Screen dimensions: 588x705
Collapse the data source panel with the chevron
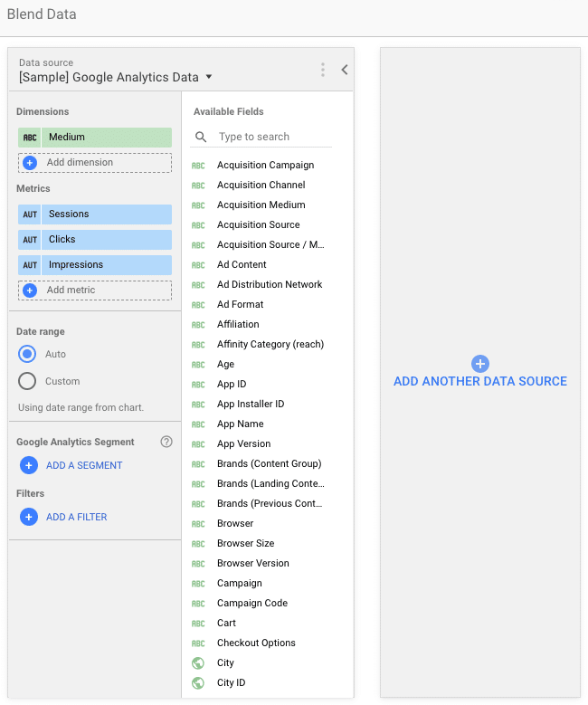point(344,70)
